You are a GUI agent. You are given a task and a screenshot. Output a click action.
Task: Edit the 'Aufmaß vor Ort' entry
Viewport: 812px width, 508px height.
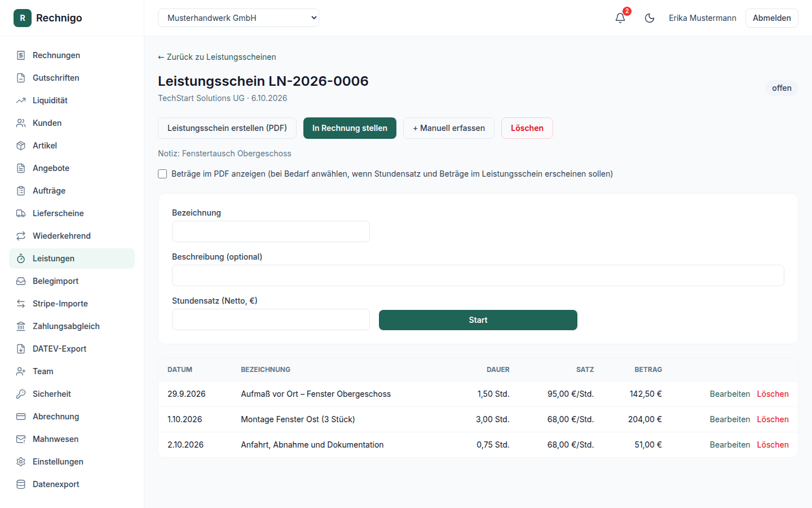[730, 394]
